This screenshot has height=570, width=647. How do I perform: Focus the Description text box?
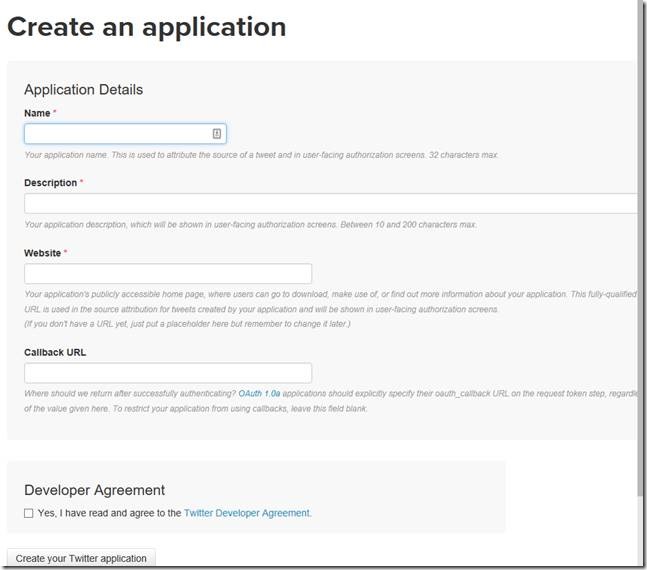pos(330,204)
